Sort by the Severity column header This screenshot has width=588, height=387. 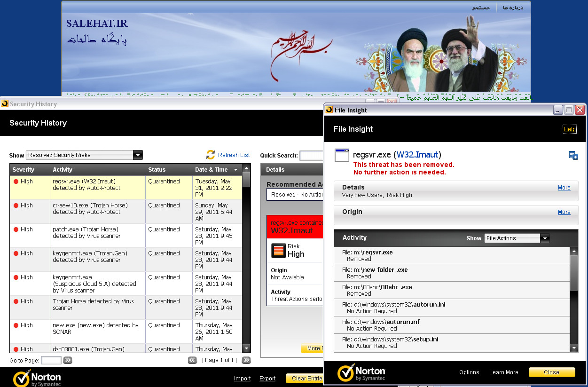point(24,170)
